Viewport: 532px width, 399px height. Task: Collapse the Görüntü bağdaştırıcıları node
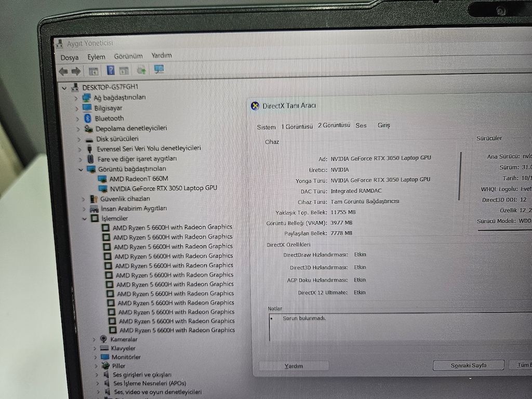[81, 169]
